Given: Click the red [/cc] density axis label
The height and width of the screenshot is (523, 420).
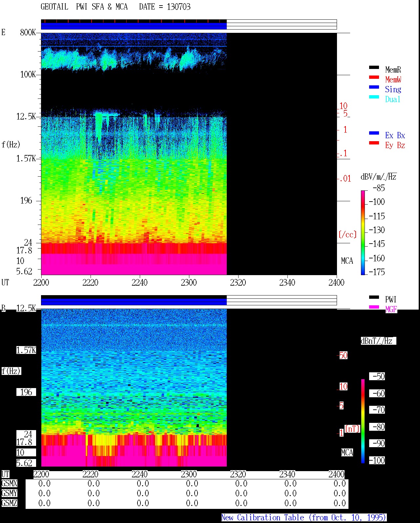Looking at the screenshot, I should (x=347, y=234).
